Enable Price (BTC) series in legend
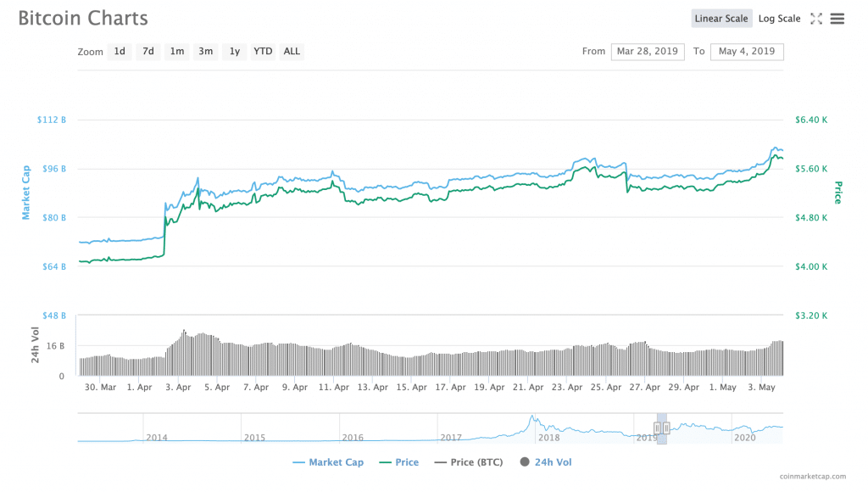 pos(470,462)
